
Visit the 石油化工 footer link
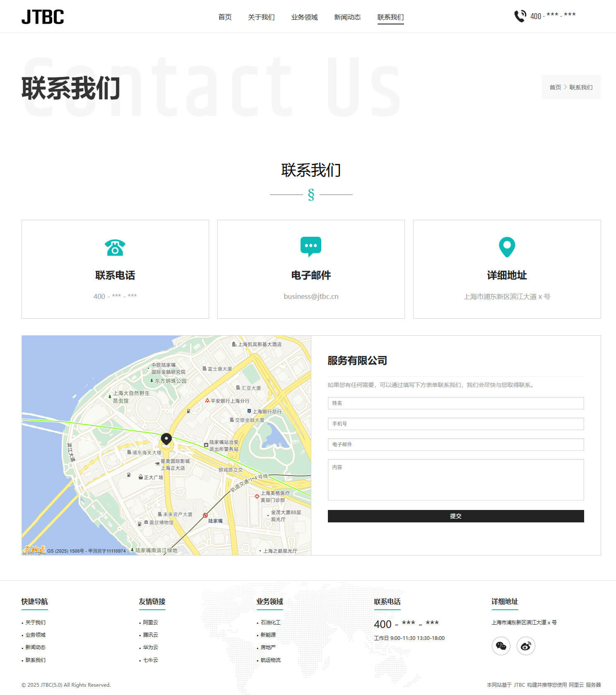click(270, 623)
